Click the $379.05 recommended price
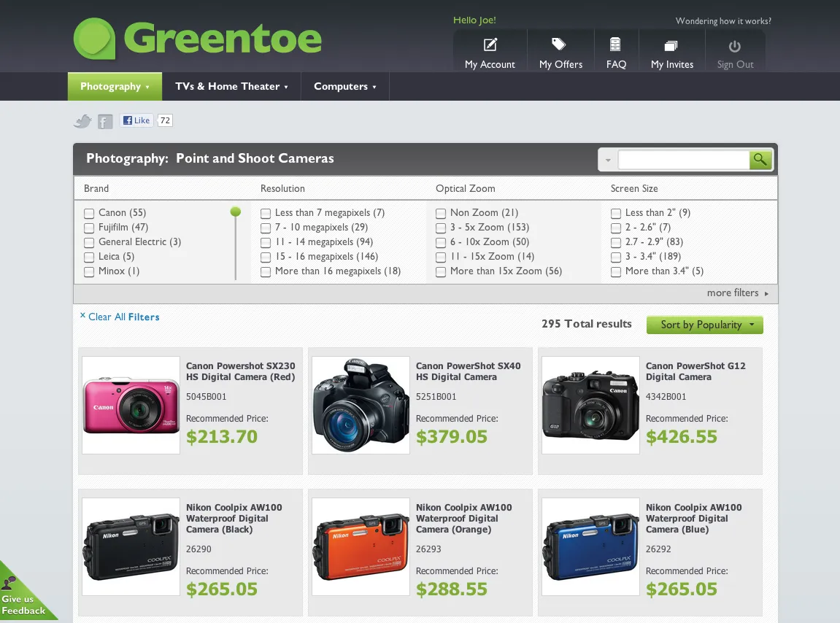Image resolution: width=840 pixels, height=623 pixels. (452, 436)
